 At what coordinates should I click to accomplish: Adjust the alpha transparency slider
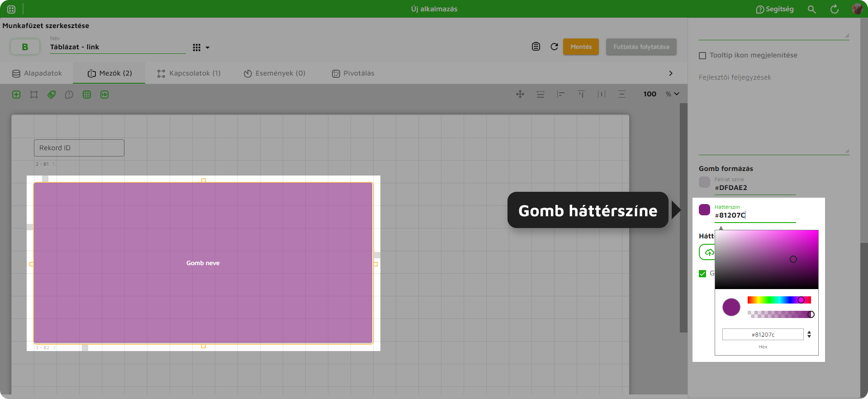pyautogui.click(x=779, y=314)
